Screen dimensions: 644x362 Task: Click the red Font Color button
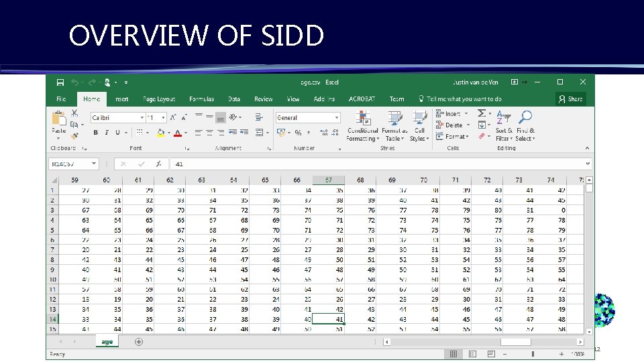pos(177,132)
